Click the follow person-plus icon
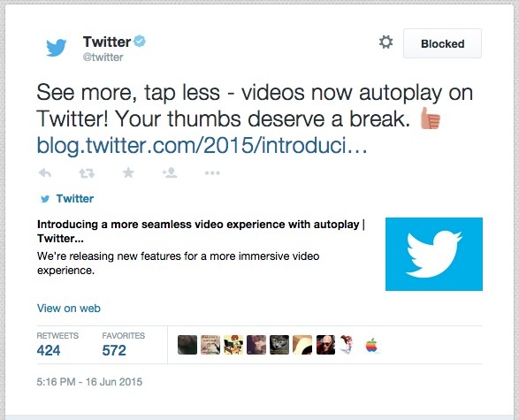 [x=170, y=172]
